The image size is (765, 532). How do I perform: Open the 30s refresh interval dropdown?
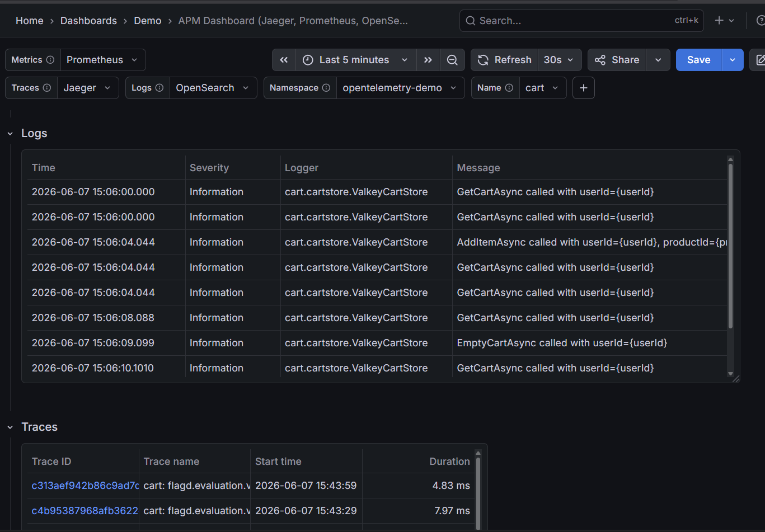coord(559,60)
